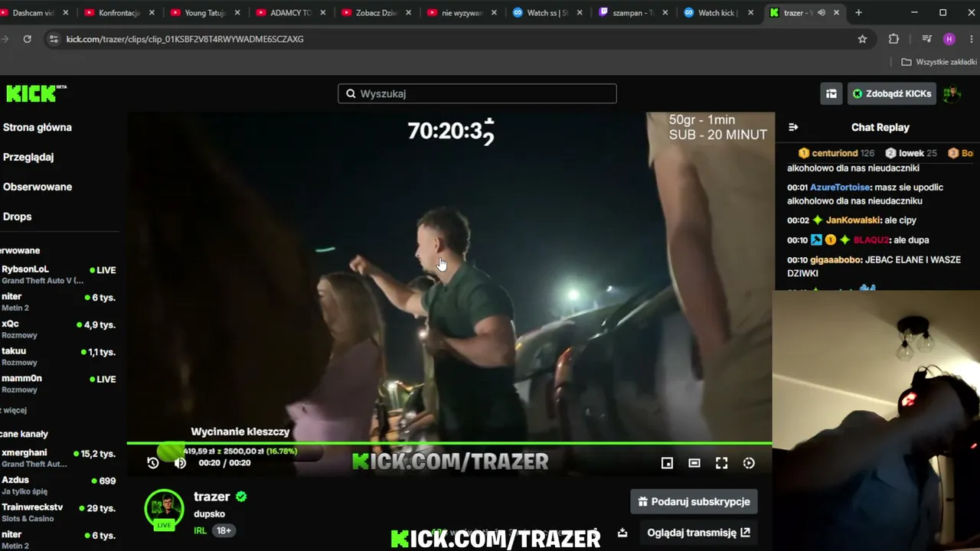The height and width of the screenshot is (551, 980).
Task: Open Chrome media controls icon
Action: (x=927, y=39)
